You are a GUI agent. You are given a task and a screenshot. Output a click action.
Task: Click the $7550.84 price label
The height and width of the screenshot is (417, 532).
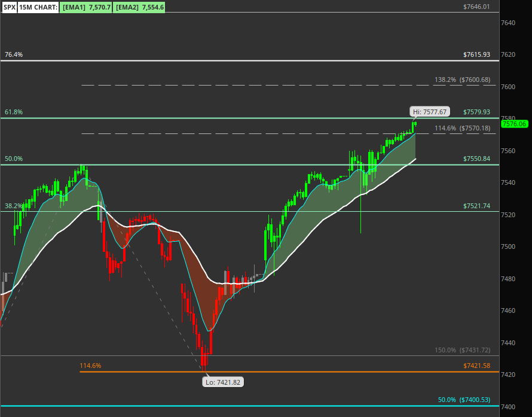point(476,159)
